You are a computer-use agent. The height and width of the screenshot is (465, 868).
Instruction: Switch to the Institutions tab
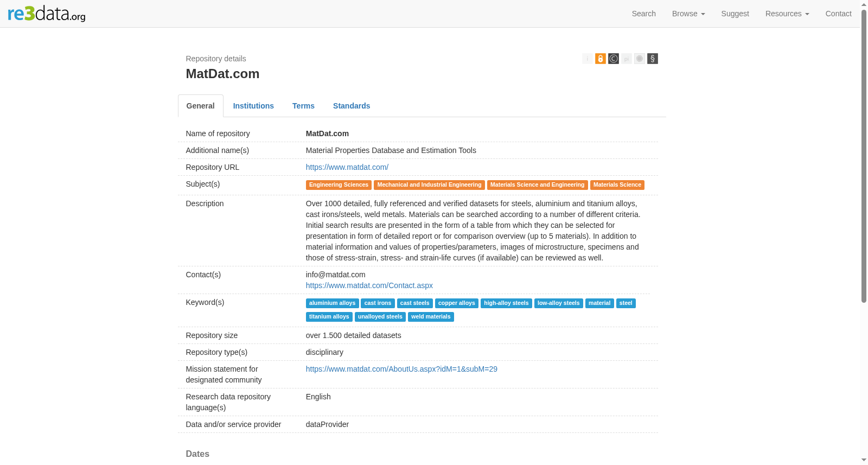253,106
